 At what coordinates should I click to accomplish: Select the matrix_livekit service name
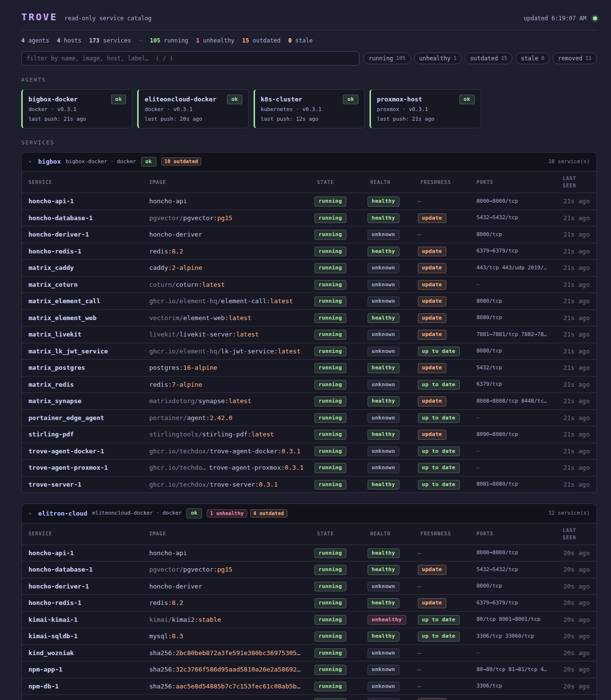55,335
